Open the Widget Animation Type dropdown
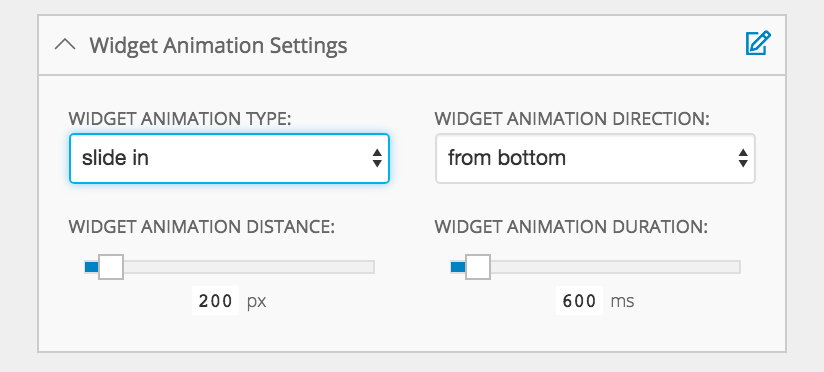The width and height of the screenshot is (824, 372). [229, 158]
